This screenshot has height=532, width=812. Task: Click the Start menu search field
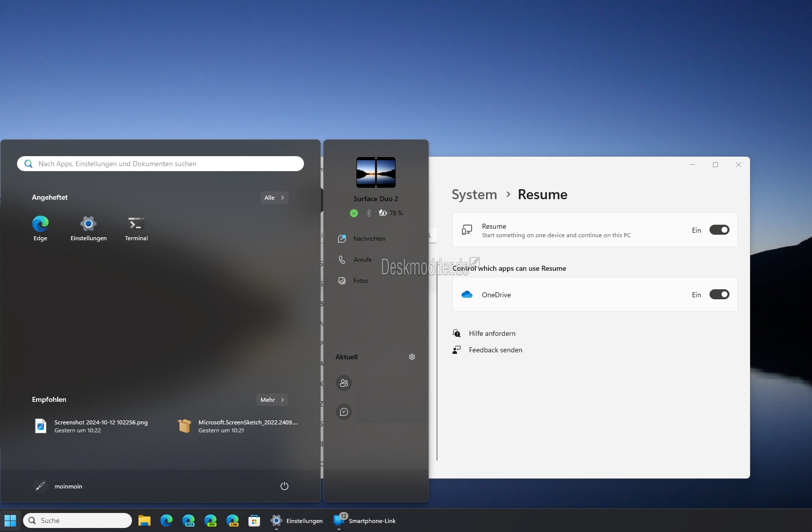click(160, 164)
